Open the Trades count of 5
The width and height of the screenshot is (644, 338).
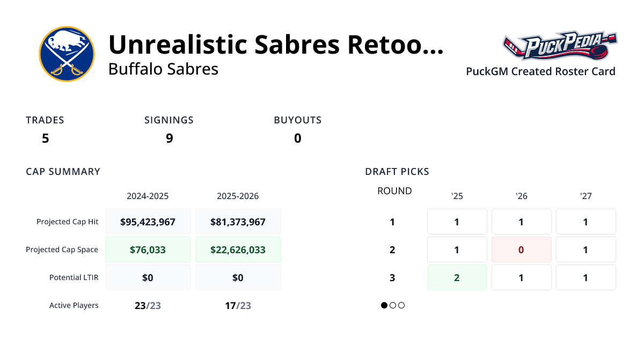45,138
